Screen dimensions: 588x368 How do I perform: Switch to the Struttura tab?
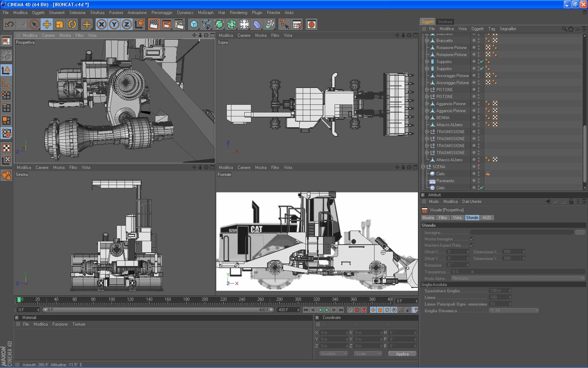pyautogui.click(x=444, y=22)
